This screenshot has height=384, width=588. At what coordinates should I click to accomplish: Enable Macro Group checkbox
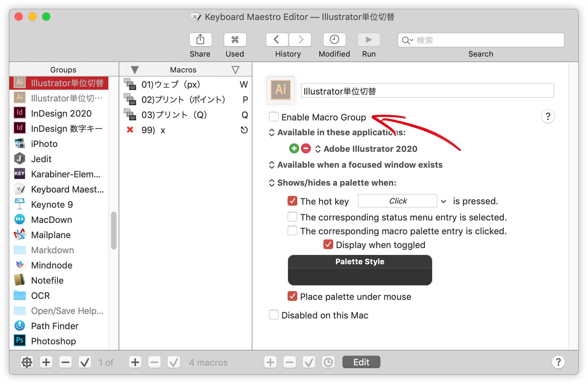274,117
